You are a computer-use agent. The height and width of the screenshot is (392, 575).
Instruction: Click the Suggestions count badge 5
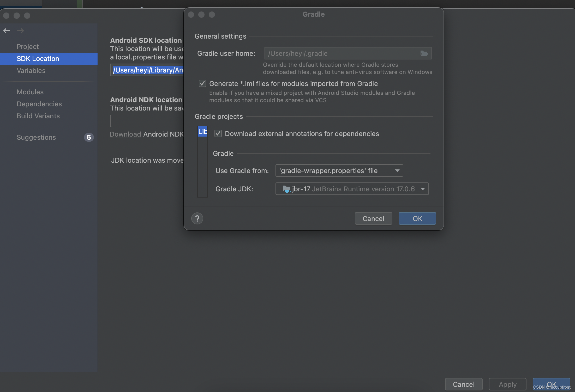(89, 137)
